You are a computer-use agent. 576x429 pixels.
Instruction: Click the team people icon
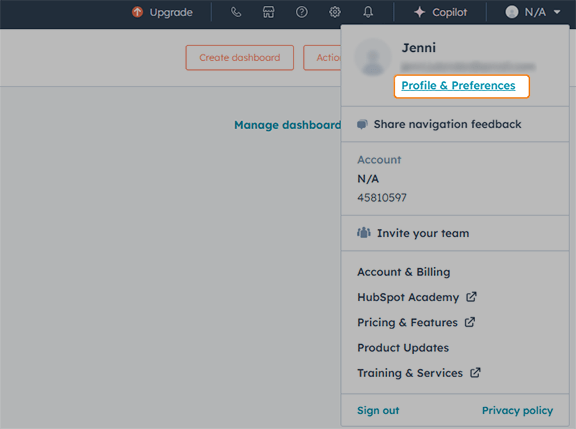tap(364, 232)
